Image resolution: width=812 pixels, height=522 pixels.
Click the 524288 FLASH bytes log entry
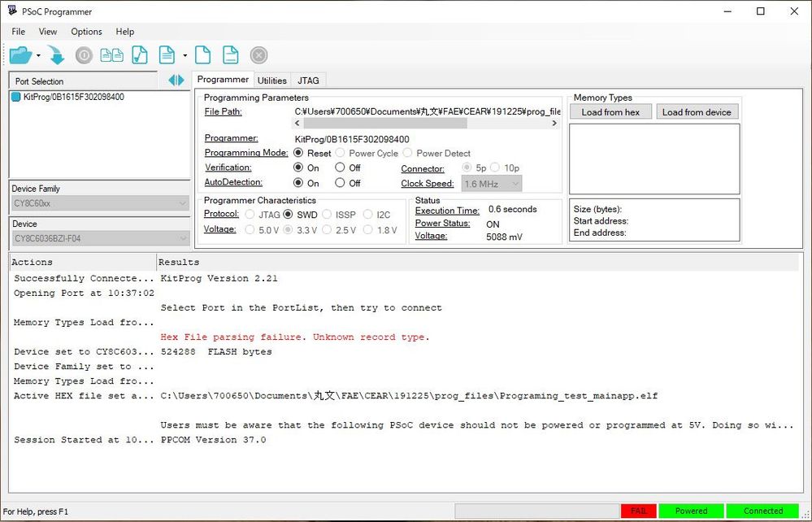pyautogui.click(x=216, y=352)
